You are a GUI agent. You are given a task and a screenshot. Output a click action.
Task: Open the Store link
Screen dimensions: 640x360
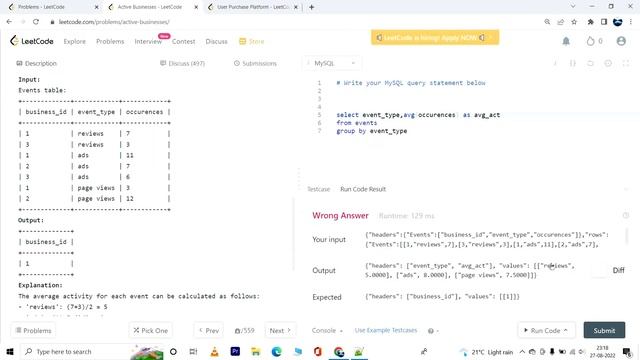click(251, 41)
